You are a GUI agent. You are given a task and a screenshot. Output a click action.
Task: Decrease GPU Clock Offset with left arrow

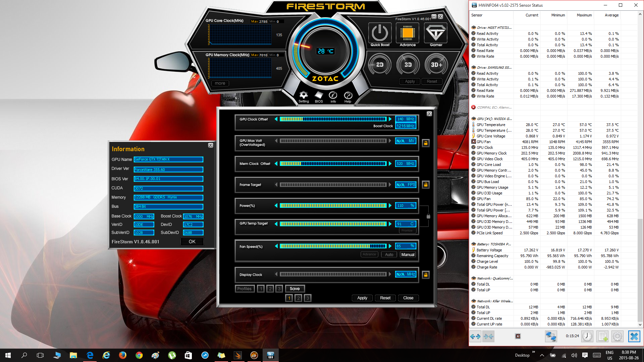[x=276, y=119]
